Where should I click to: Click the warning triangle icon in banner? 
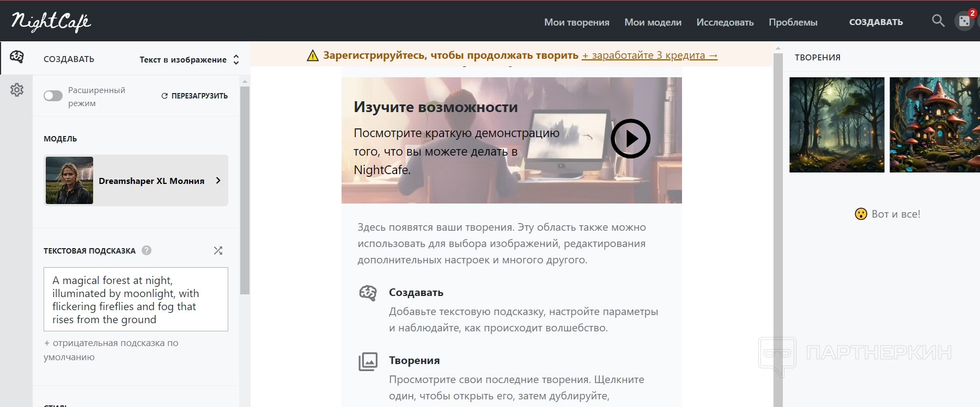tap(313, 55)
